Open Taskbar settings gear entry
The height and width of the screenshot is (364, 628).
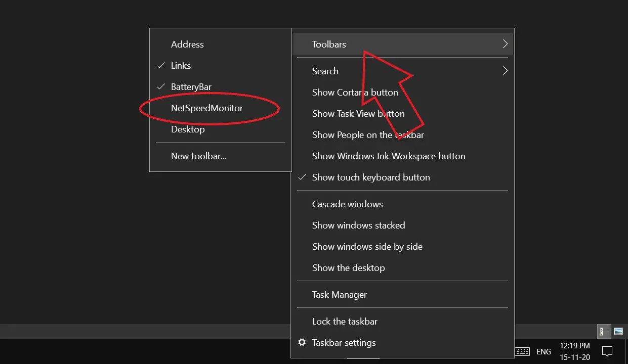click(x=402, y=343)
